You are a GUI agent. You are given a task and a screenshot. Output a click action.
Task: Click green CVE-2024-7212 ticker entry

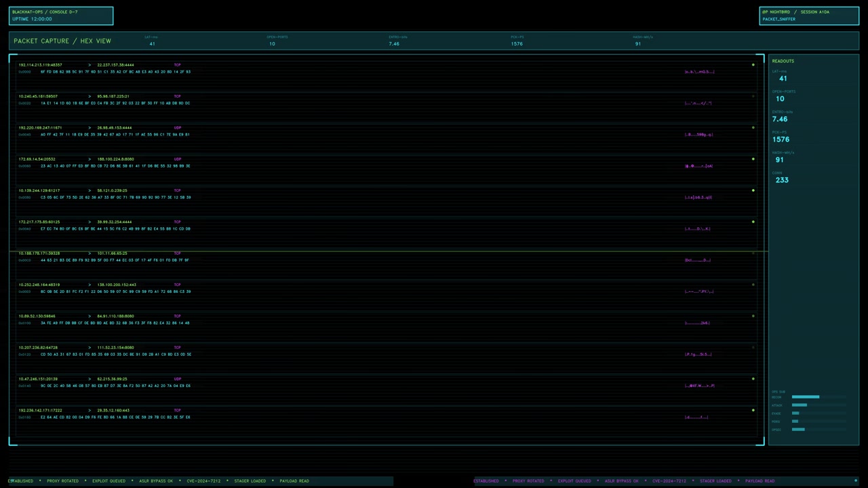pos(203,481)
